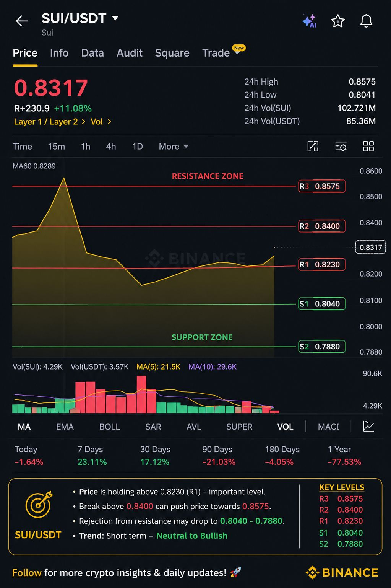Screen dimensions: 391x588
Task: Open the AI sparkle assistant icon
Action: coord(309,21)
